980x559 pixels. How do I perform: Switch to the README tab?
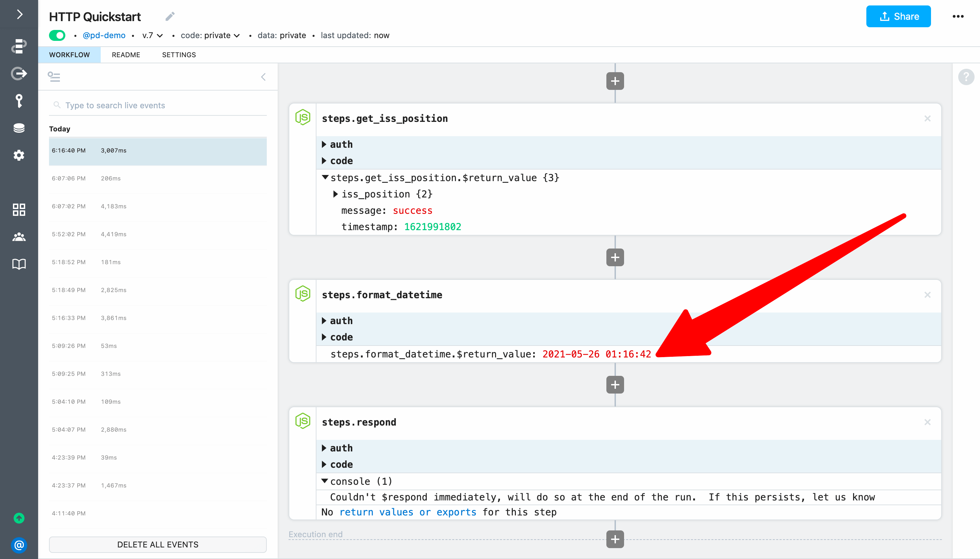click(x=126, y=55)
